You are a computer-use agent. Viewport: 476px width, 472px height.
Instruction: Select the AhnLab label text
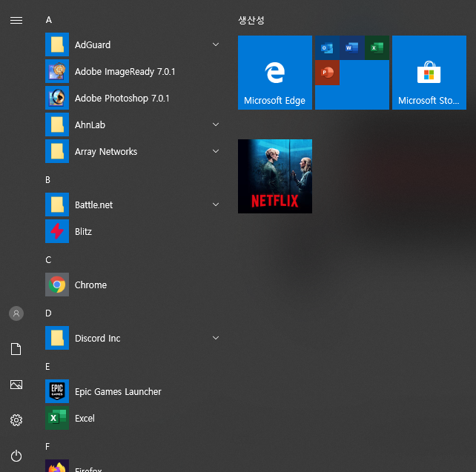(x=90, y=125)
